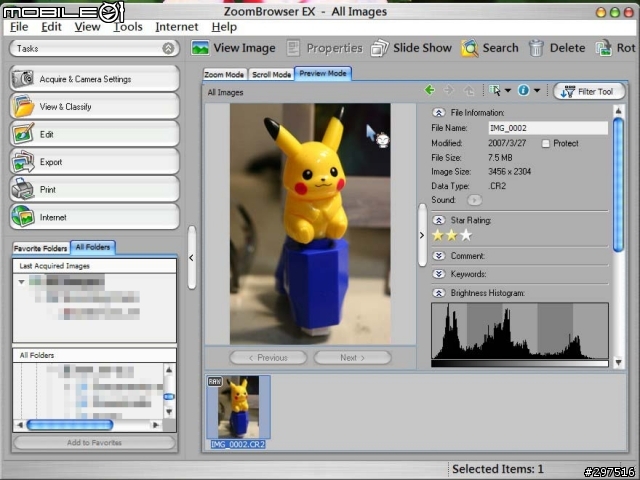This screenshot has height=480, width=640.
Task: Open the selection tool dropdown arrow
Action: click(508, 90)
